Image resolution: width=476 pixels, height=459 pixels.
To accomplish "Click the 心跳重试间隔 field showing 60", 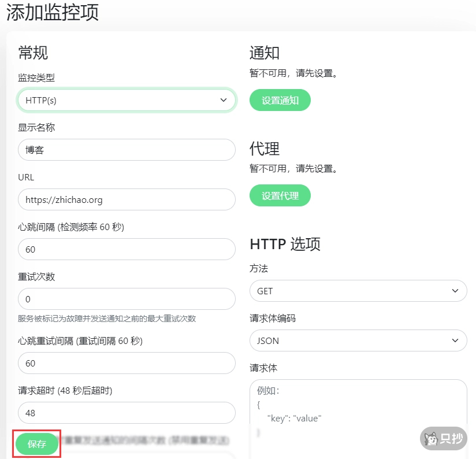I will 127,363.
